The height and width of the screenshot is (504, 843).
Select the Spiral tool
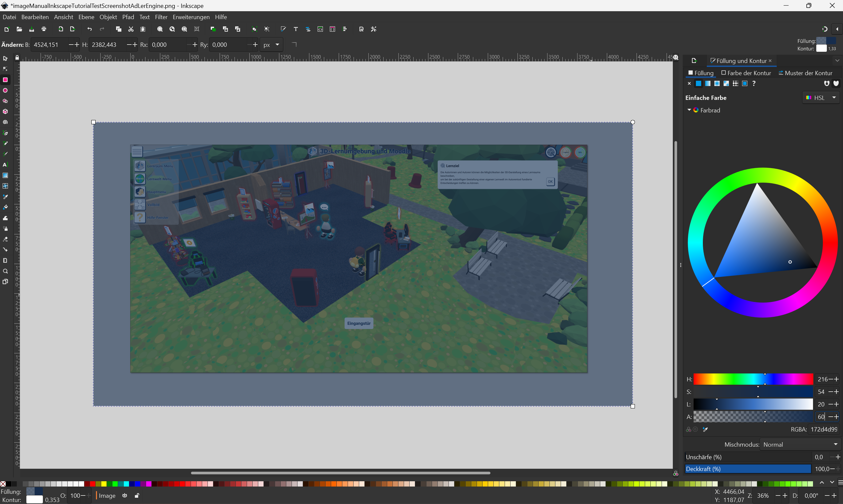pos(5,122)
